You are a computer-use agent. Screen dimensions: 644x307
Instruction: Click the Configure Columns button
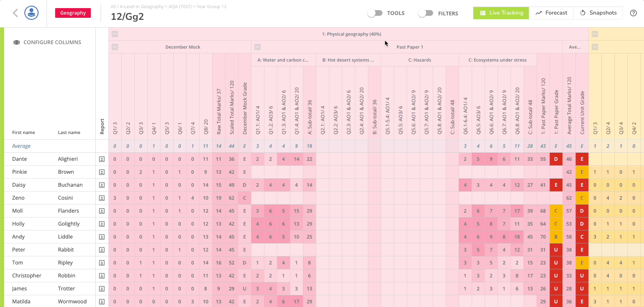point(47,42)
